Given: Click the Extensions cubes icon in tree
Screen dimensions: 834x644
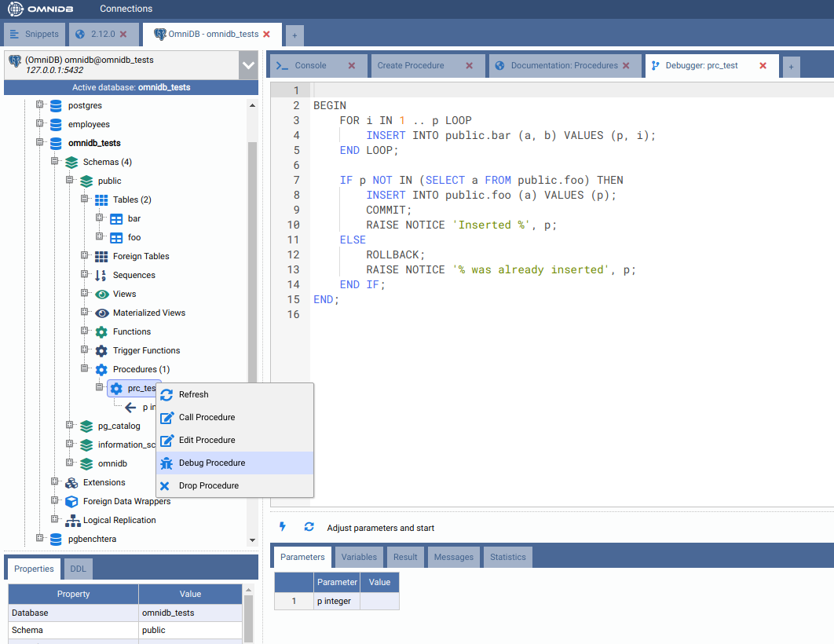Looking at the screenshot, I should pyautogui.click(x=71, y=483).
